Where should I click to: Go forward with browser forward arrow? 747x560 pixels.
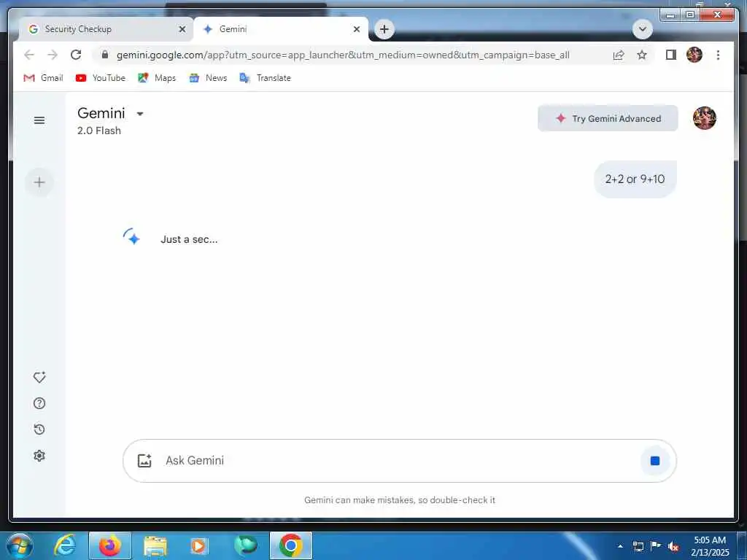tap(53, 55)
